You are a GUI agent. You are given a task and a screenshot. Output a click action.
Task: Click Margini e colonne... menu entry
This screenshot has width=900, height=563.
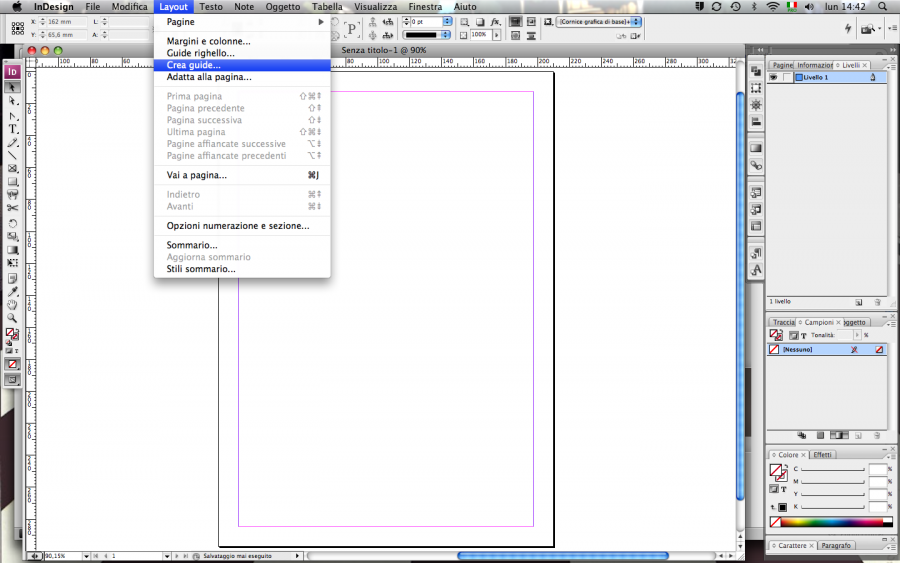pos(208,41)
